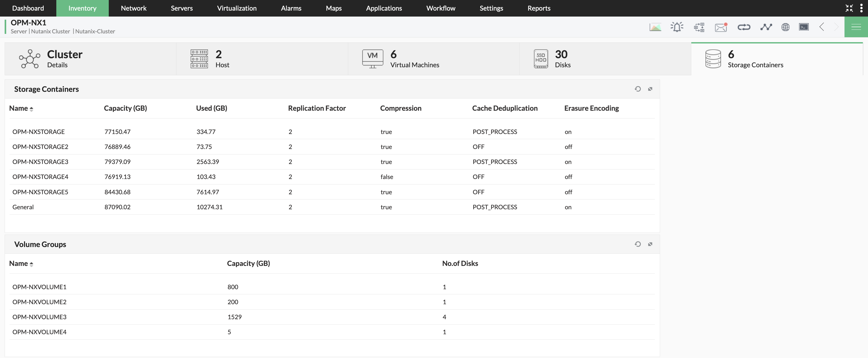Refresh the Storage Containers panel
Image resolution: width=868 pixels, height=358 pixels.
tap(638, 89)
